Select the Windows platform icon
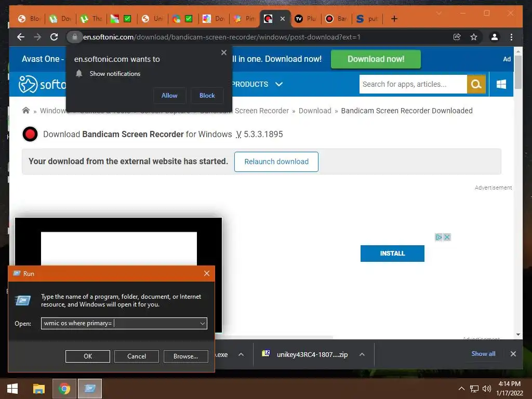Viewport: 532px width, 399px height. [501, 84]
